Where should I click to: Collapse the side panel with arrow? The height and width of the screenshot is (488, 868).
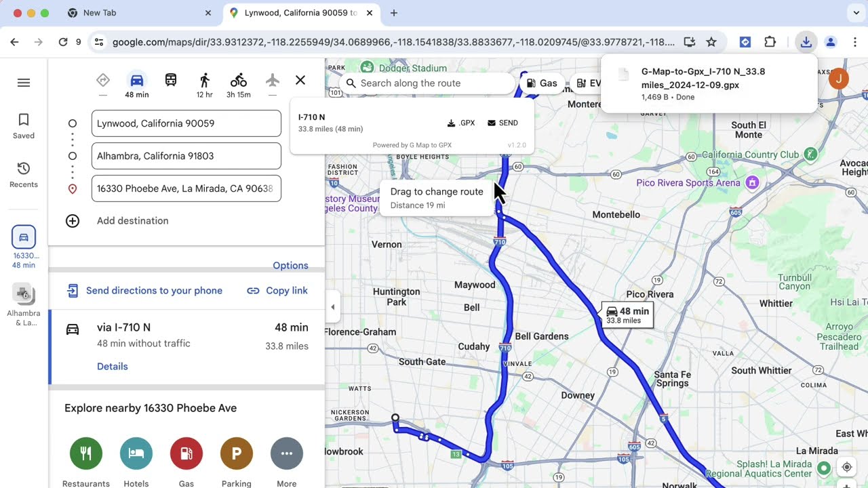tap(332, 307)
